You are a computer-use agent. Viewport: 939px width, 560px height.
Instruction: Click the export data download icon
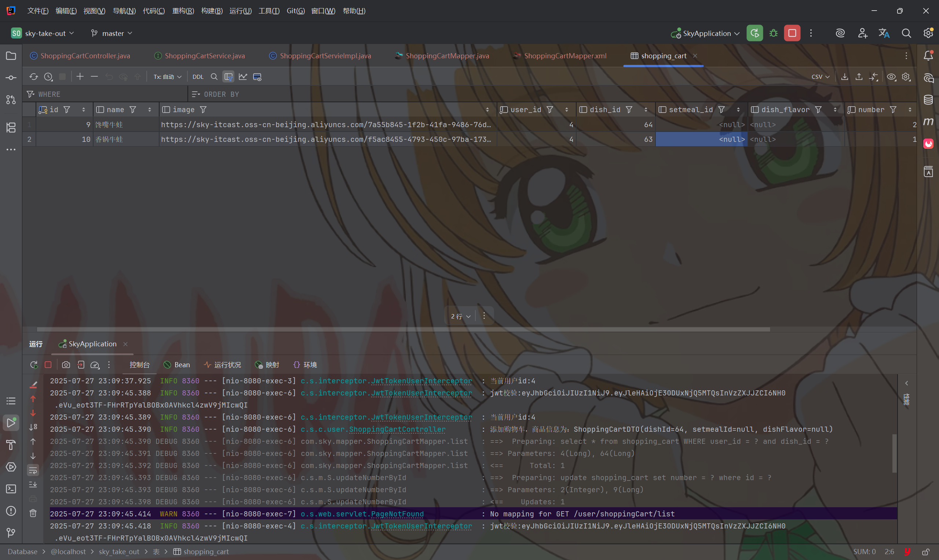[845, 77]
